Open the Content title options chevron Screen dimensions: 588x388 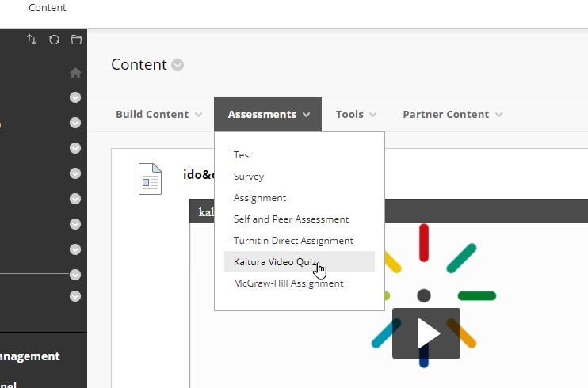[x=178, y=65]
